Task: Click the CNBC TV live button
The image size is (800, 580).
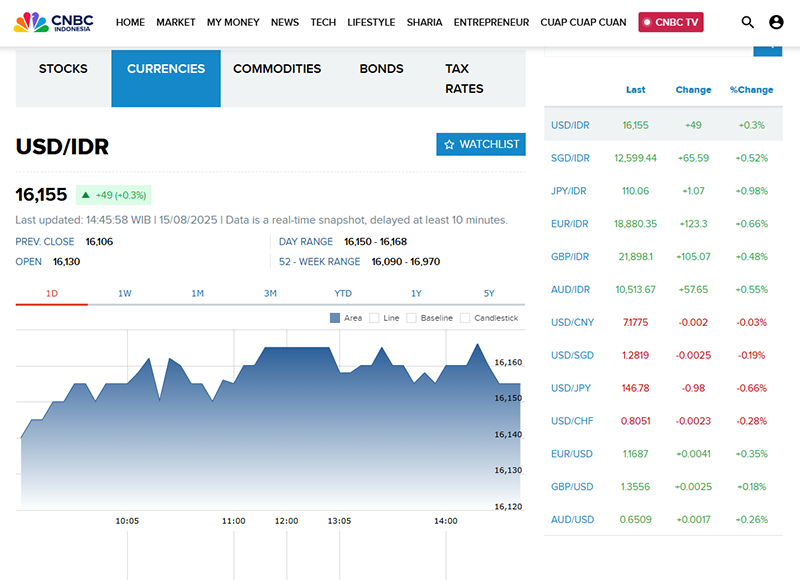Action: (x=671, y=22)
